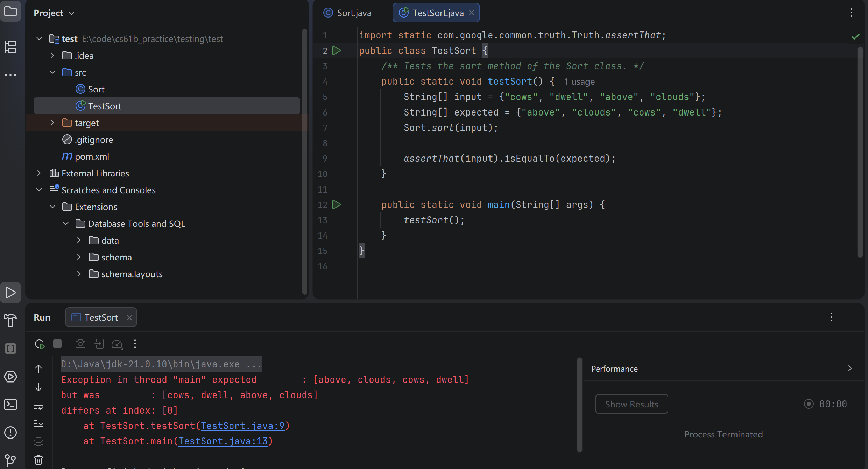
Task: Open editor tab options menu
Action: tap(852, 13)
